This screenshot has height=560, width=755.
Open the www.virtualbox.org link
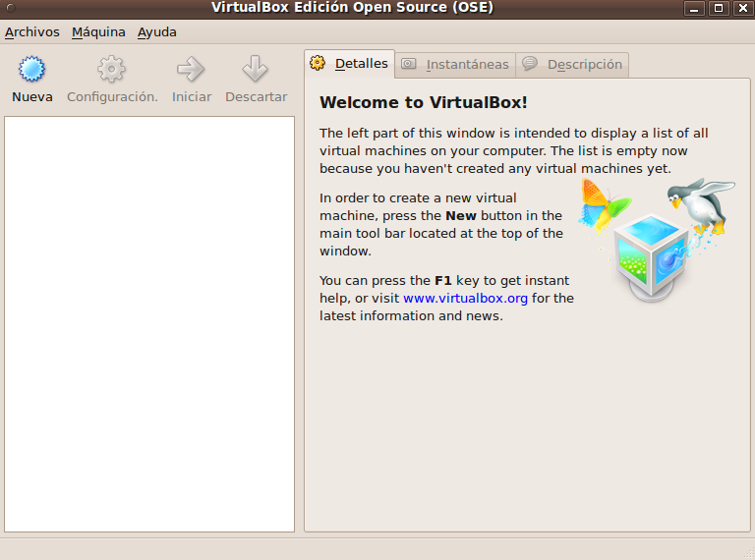465,299
